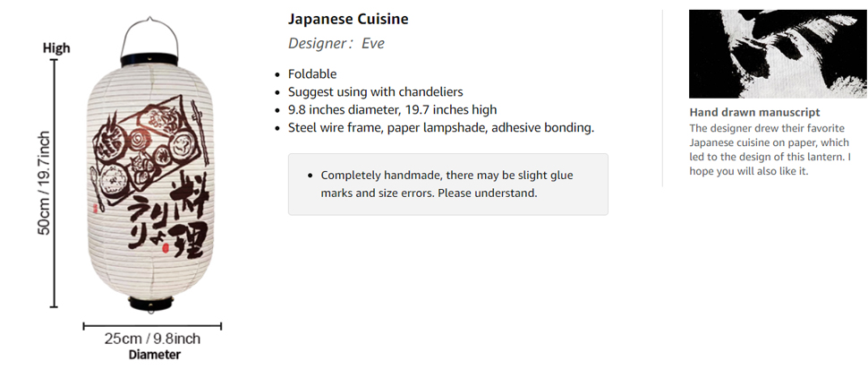Click the designer description paragraph
This screenshot has height=378, width=868.
click(x=770, y=150)
